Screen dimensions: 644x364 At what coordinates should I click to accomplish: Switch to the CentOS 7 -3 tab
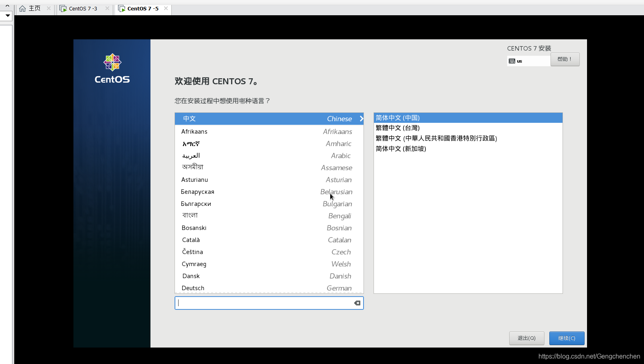pos(84,8)
